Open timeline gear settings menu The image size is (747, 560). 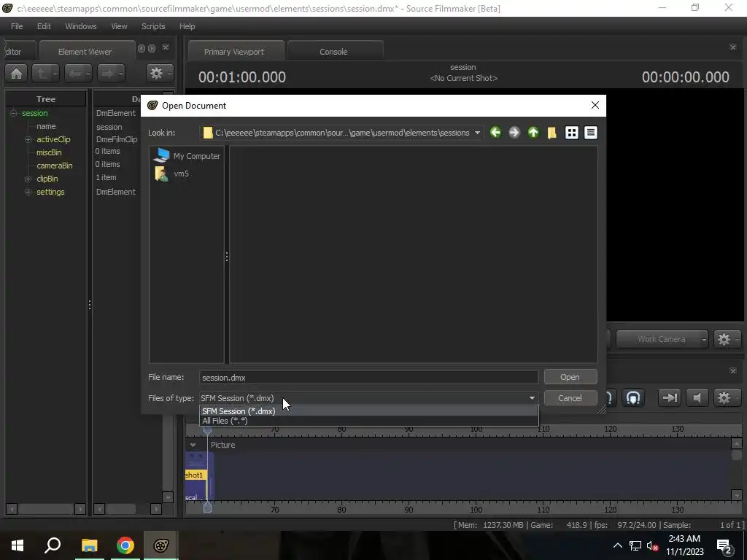[727, 397]
